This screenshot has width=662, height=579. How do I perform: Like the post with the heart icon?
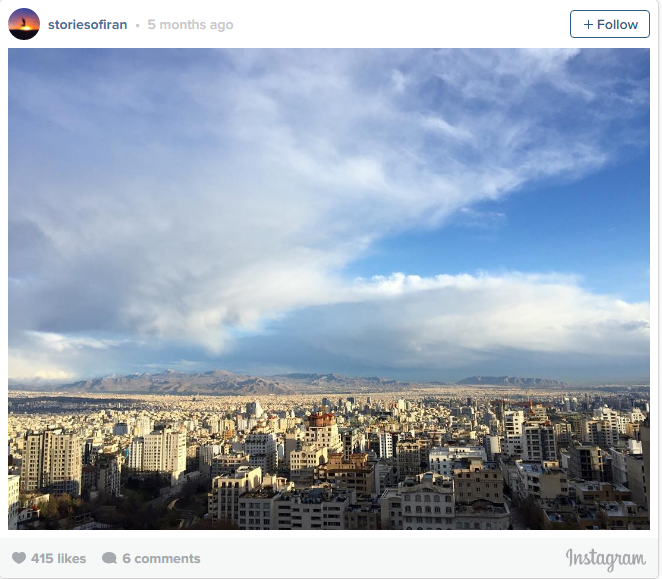point(19,558)
